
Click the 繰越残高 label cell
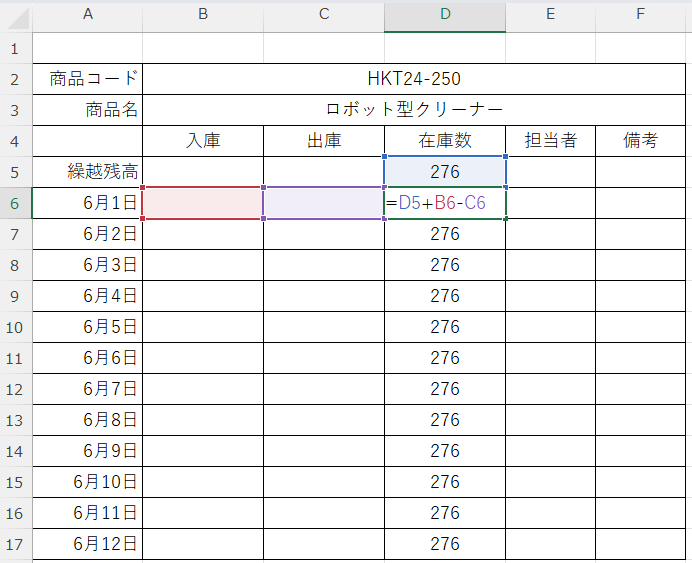click(x=88, y=172)
